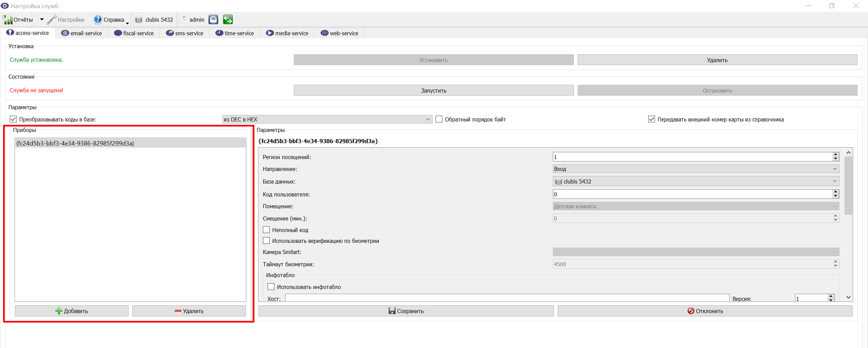Image resolution: width=868 pixels, height=348 pixels.
Task: Click the Справка dropdown arrow
Action: (x=128, y=23)
